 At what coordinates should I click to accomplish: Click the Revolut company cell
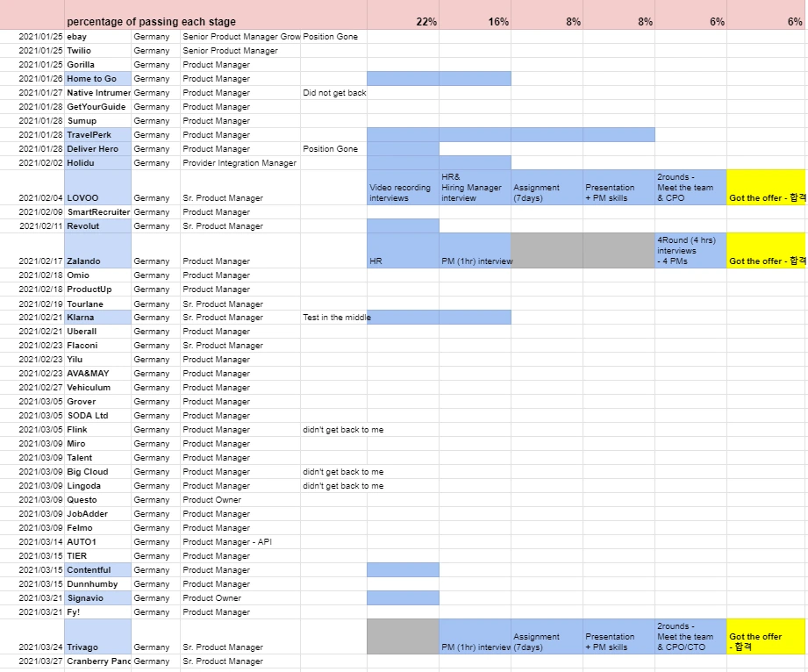click(x=98, y=225)
